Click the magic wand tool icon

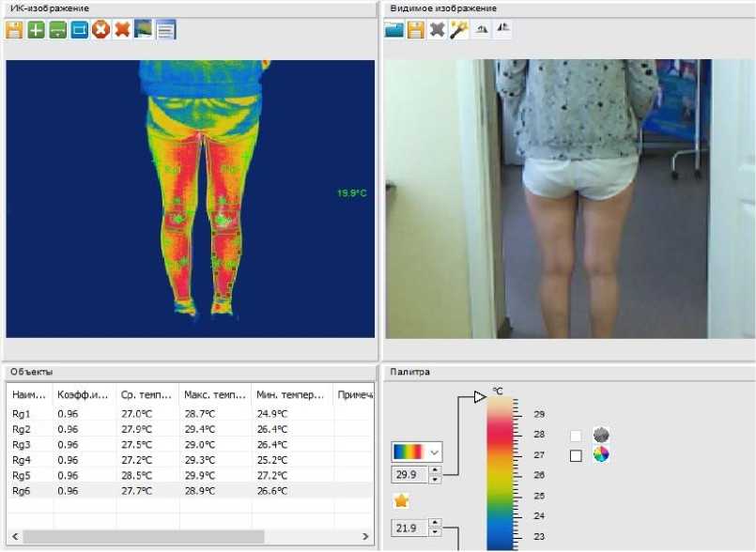(x=458, y=30)
